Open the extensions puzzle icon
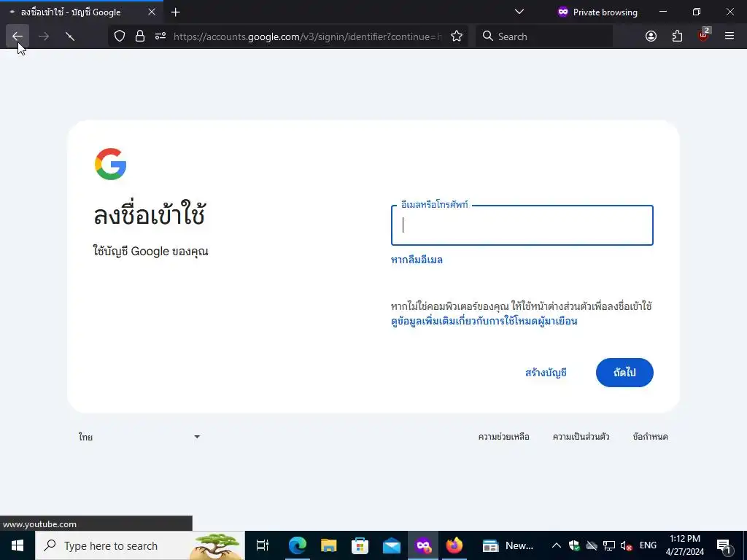 point(677,36)
